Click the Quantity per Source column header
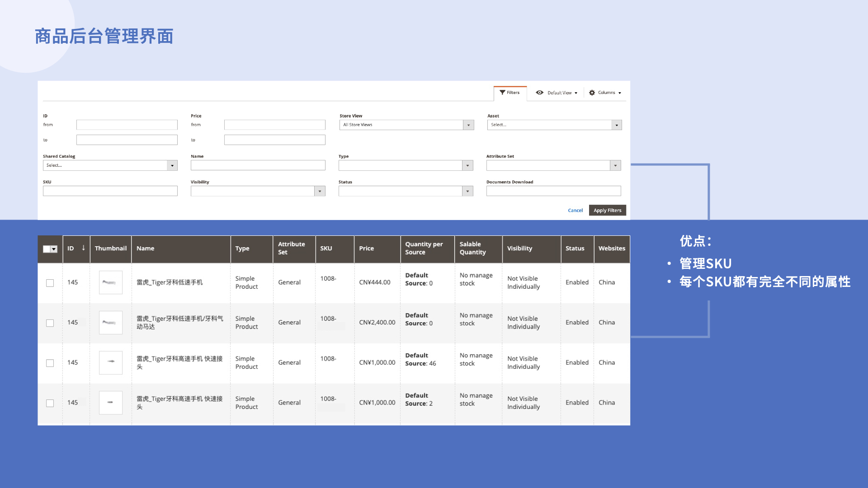This screenshot has width=868, height=488. click(x=427, y=249)
